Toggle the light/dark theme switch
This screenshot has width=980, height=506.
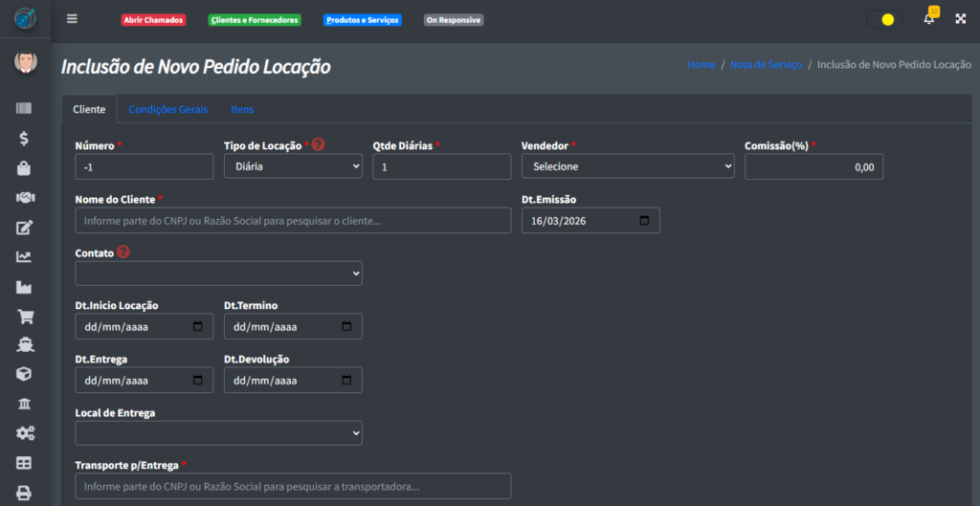(x=883, y=19)
